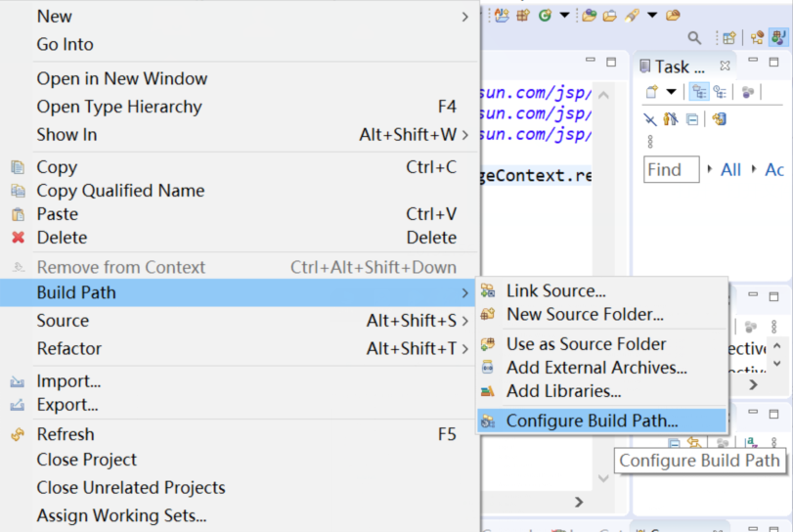Screen dimensions: 793x532
Task: Click the Use as Source Folder icon
Action: click(488, 344)
